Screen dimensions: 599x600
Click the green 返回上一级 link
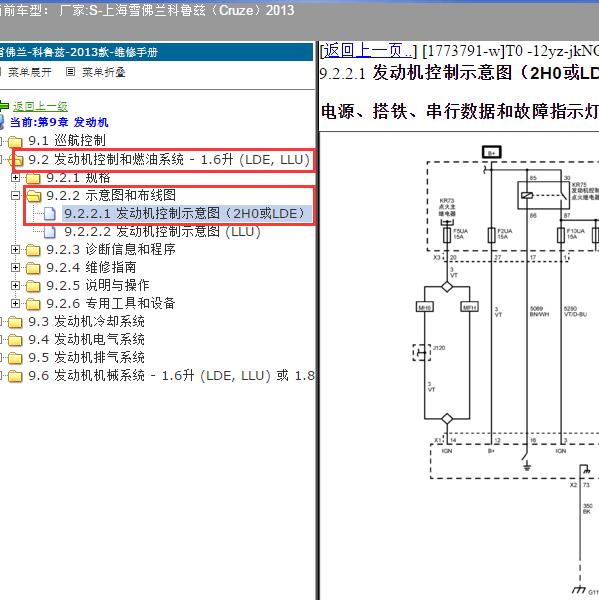(40, 106)
